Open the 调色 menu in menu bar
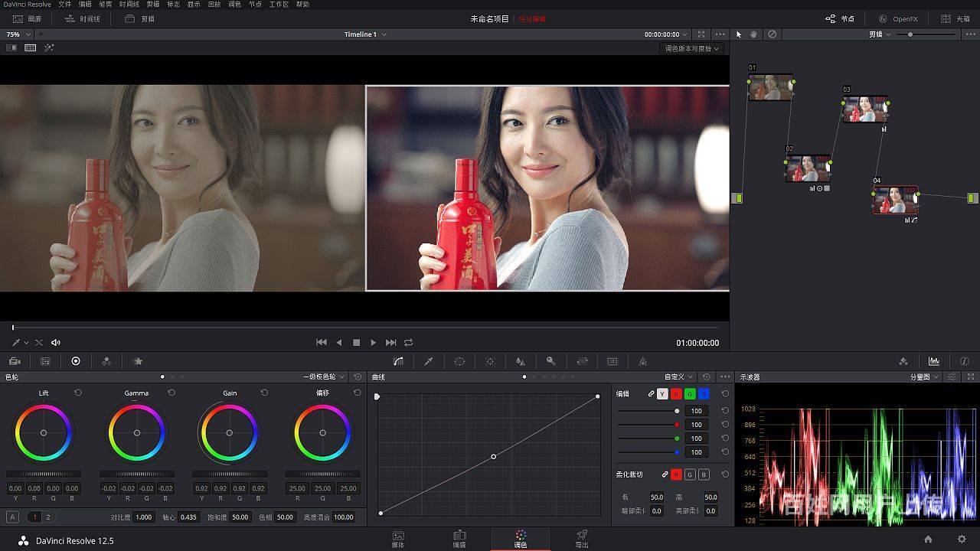The height and width of the screenshot is (551, 980). [234, 5]
